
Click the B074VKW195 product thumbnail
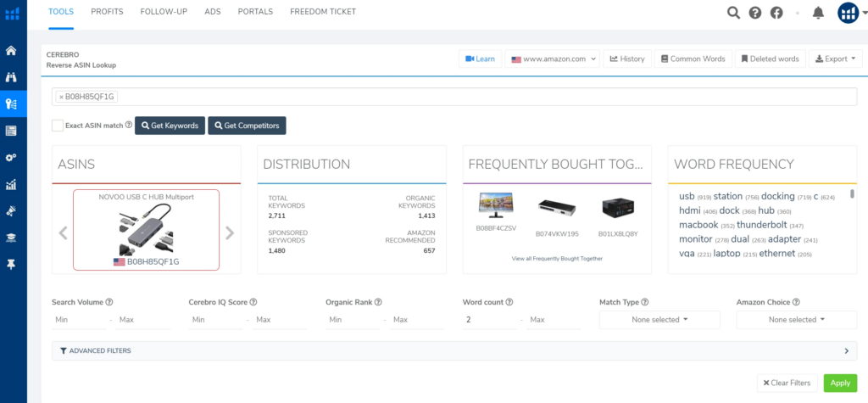point(557,209)
